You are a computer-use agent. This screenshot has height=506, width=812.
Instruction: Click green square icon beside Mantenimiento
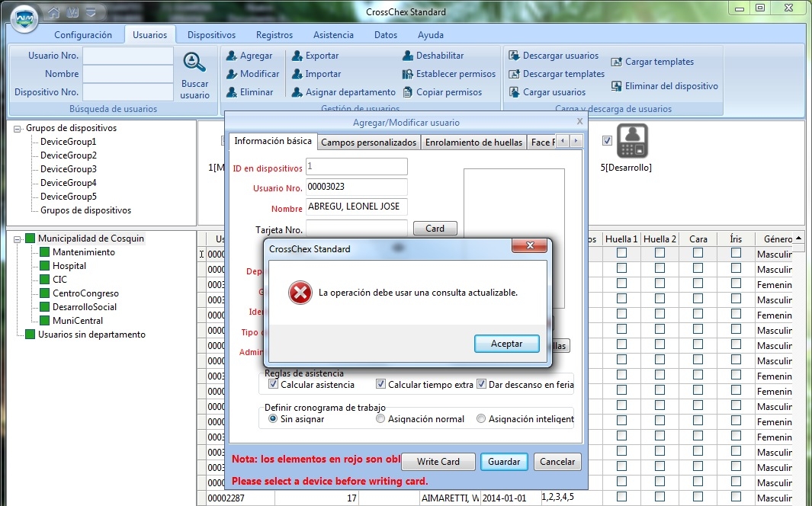point(44,252)
